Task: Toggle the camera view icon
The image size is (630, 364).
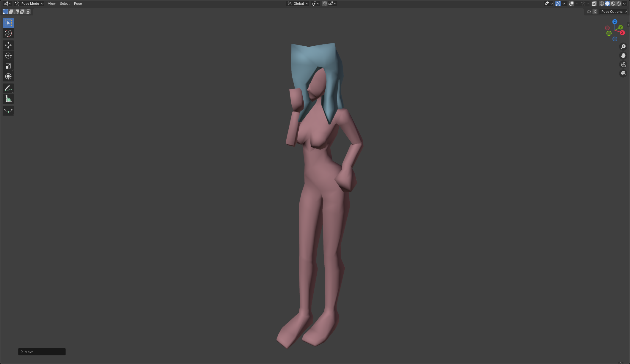Action: click(x=623, y=64)
